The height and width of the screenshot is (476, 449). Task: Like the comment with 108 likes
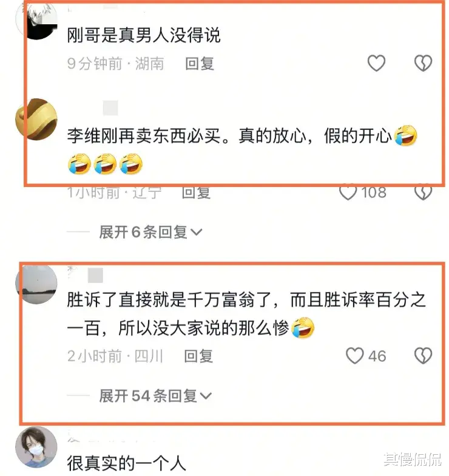pyautogui.click(x=348, y=192)
